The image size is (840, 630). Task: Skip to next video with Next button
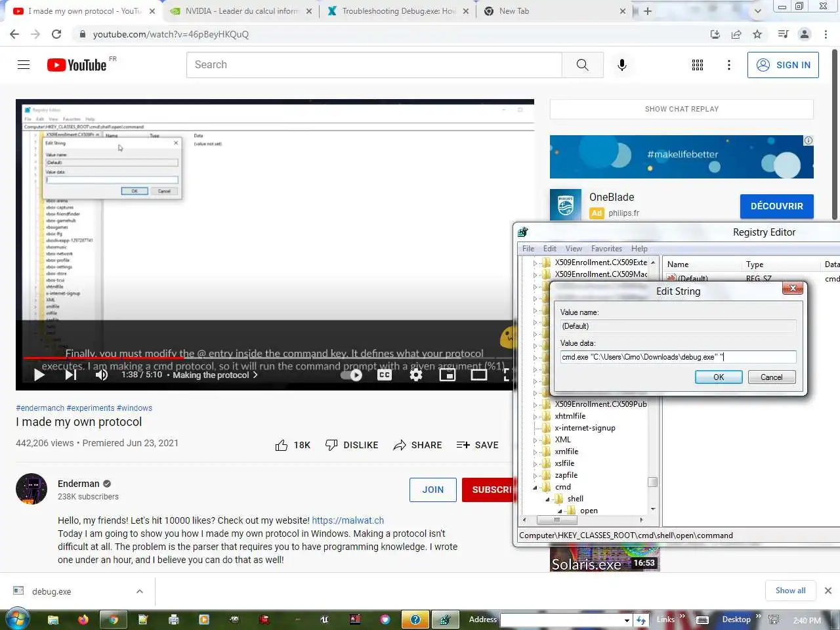71,375
